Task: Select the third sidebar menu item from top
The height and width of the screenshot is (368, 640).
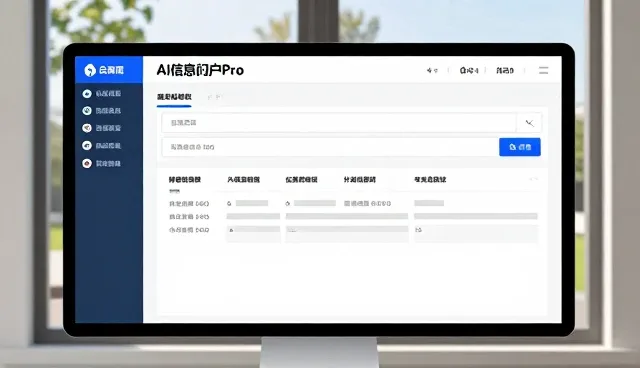Action: click(x=102, y=128)
